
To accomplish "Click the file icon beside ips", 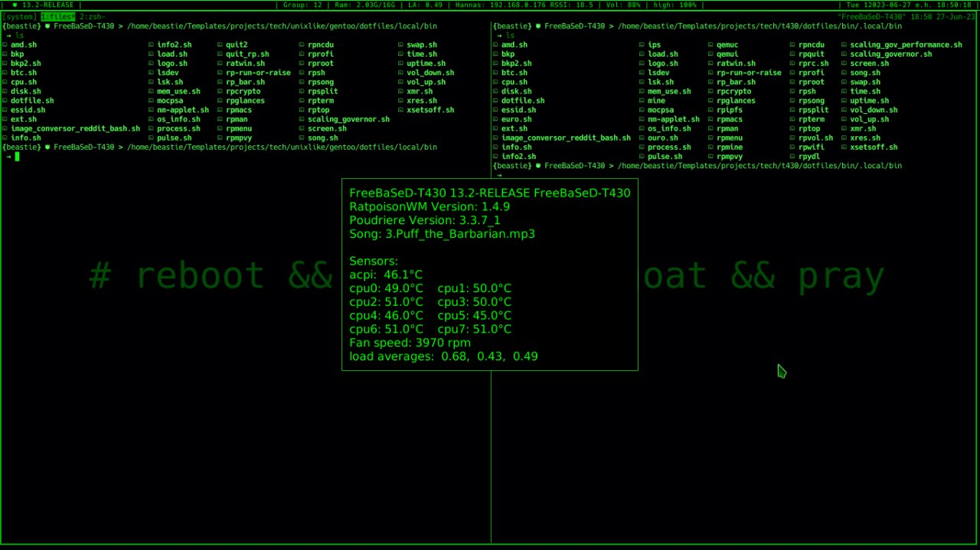I will (x=642, y=45).
